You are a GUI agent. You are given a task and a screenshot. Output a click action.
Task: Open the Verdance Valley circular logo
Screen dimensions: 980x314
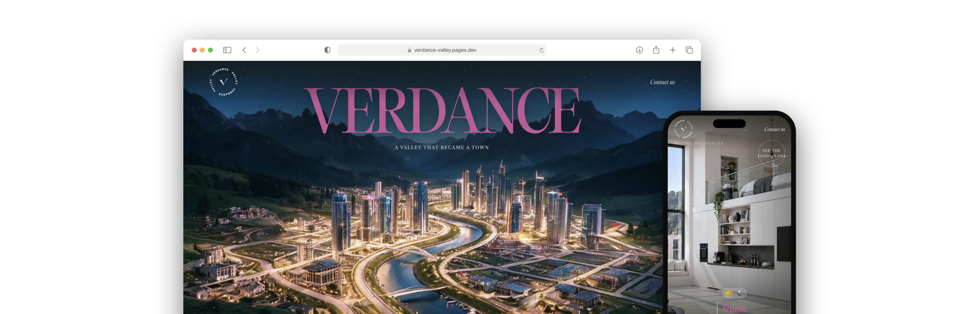click(224, 82)
